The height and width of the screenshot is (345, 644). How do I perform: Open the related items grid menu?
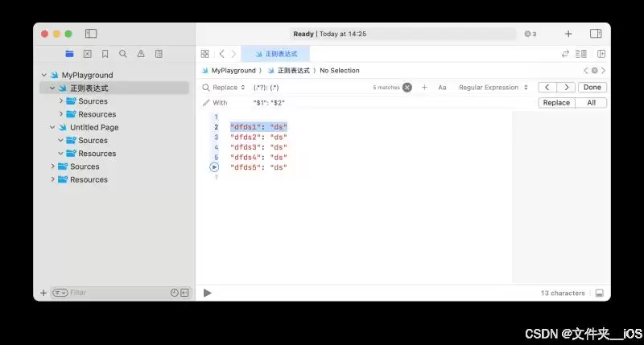click(205, 54)
